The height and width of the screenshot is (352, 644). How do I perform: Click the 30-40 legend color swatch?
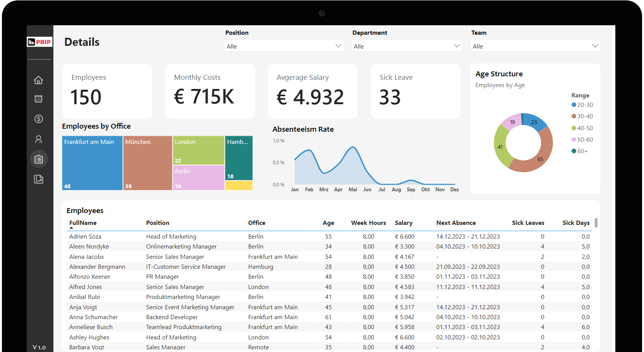[573, 116]
